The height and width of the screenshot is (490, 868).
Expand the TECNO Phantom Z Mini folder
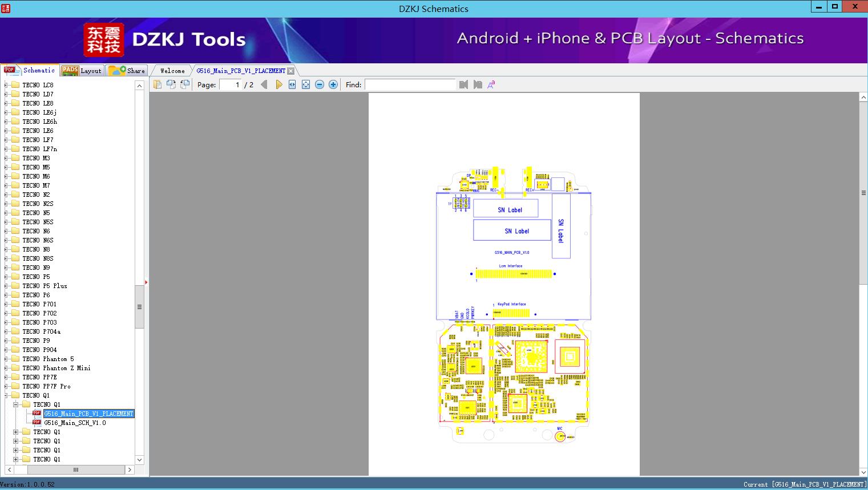(x=6, y=368)
